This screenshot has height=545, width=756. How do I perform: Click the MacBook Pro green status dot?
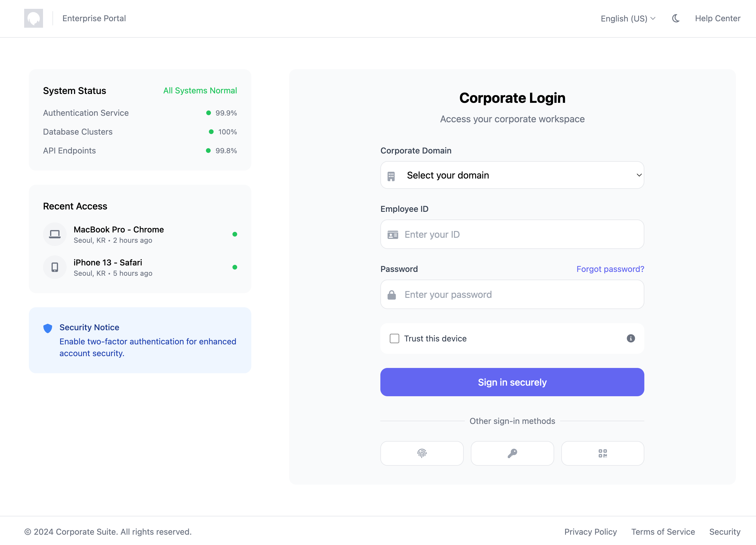235,234
